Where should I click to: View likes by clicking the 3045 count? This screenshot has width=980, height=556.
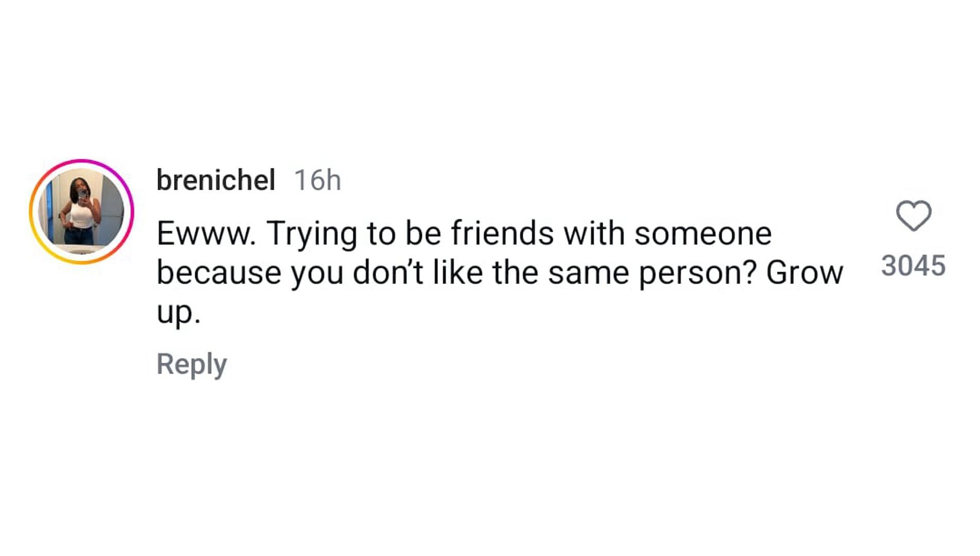point(913,266)
